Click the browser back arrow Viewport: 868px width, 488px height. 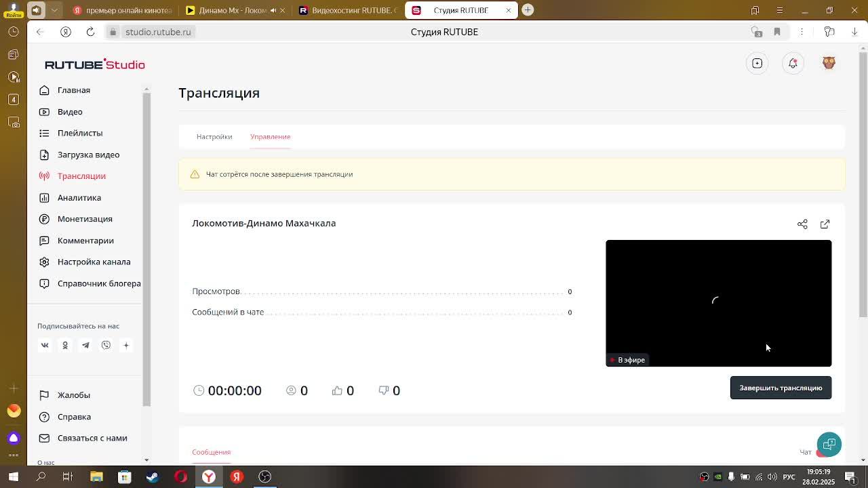tap(40, 32)
